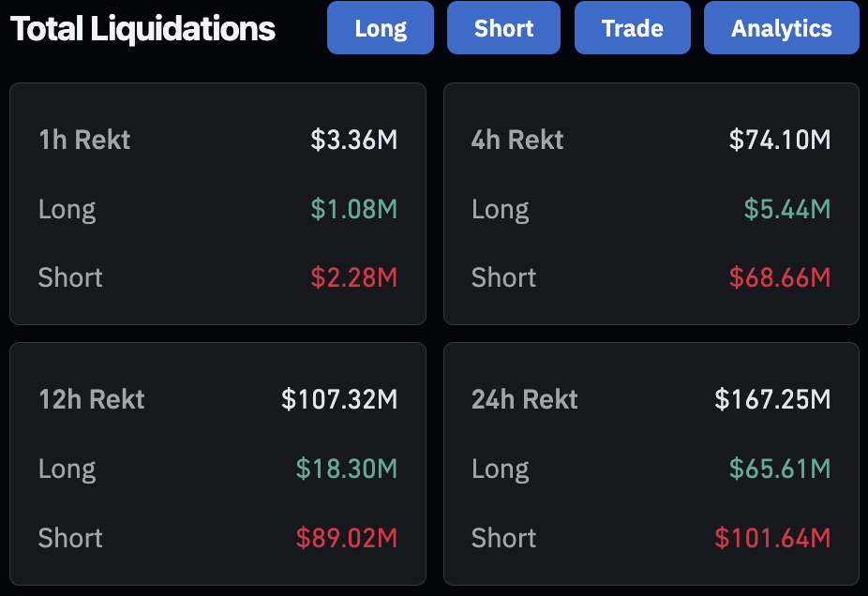
Task: Select the 1h Rekt total $3.36M
Action: pyautogui.click(x=353, y=140)
